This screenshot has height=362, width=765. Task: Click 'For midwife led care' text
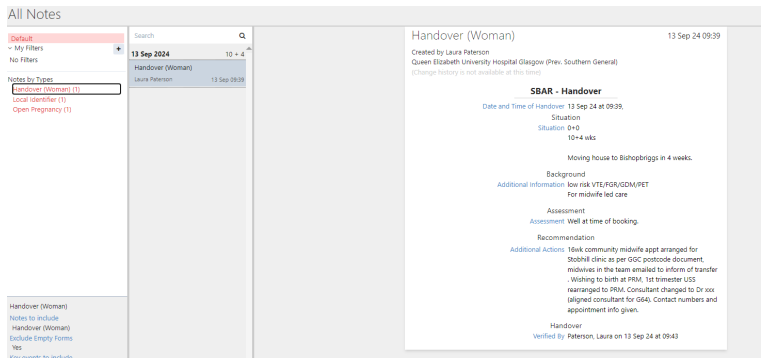(x=597, y=194)
